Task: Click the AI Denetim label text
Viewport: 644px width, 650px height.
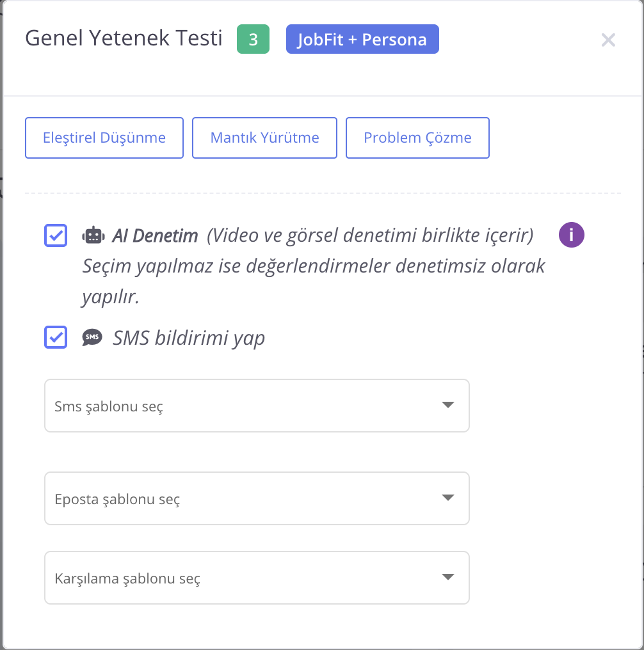Action: tap(156, 236)
